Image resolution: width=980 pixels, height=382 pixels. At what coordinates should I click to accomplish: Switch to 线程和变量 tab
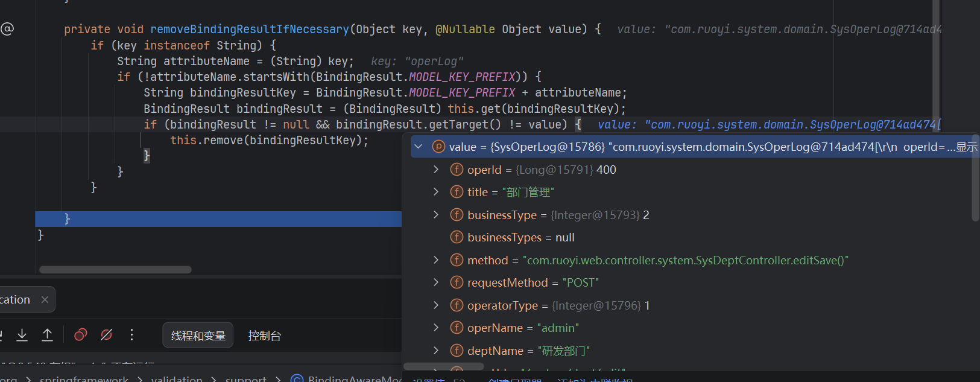(x=198, y=336)
